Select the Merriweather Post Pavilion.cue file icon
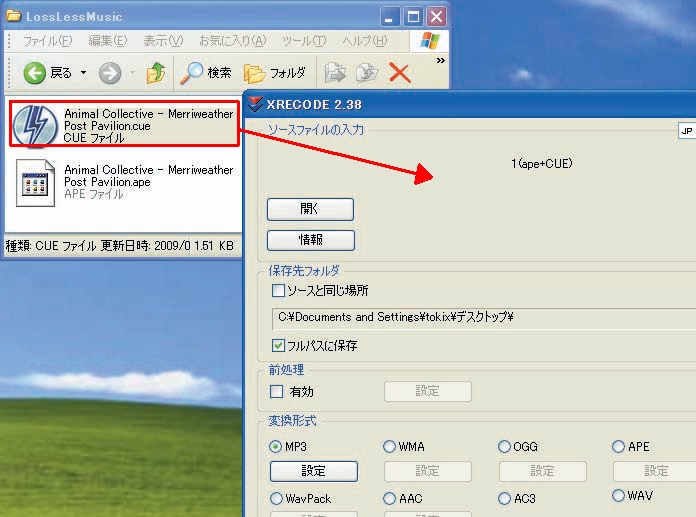This screenshot has width=696, height=517. (x=35, y=125)
